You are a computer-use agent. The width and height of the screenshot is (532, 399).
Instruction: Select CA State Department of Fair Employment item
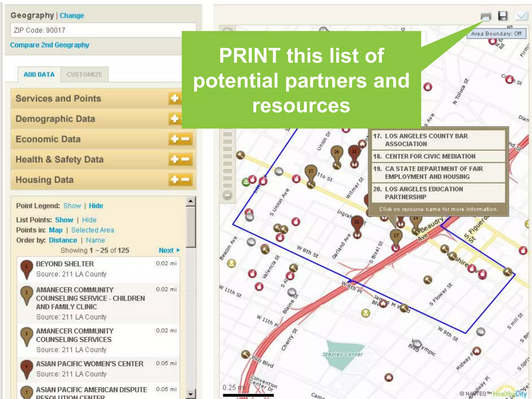[438, 173]
